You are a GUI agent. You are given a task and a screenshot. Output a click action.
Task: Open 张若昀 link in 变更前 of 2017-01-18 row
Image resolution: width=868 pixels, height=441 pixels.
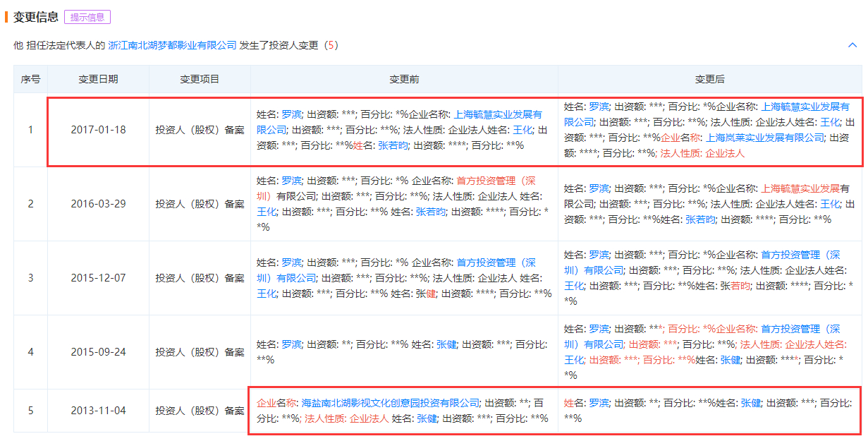(393, 145)
